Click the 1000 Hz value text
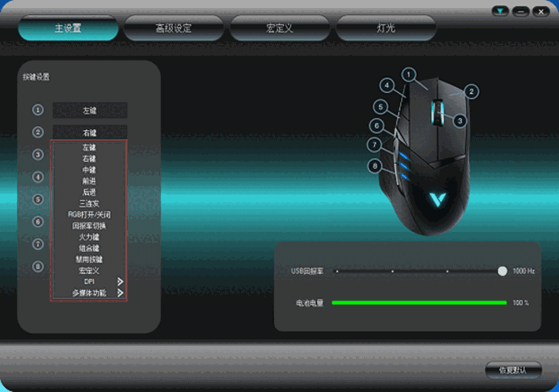This screenshot has width=559, height=392. 523,271
